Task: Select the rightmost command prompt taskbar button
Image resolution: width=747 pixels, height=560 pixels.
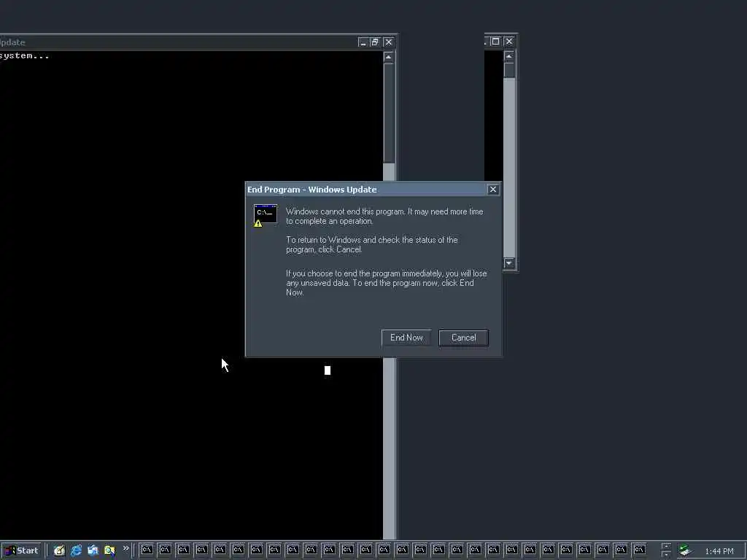Action: (639, 550)
